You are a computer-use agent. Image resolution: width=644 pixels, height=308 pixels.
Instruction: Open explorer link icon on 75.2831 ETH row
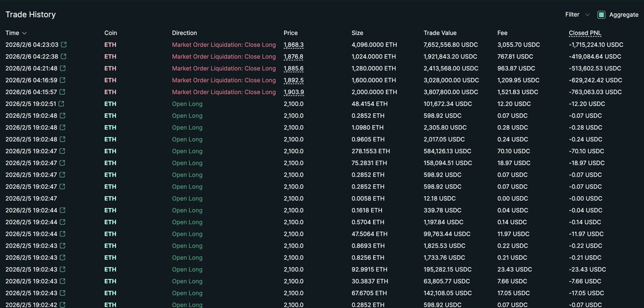(62, 163)
